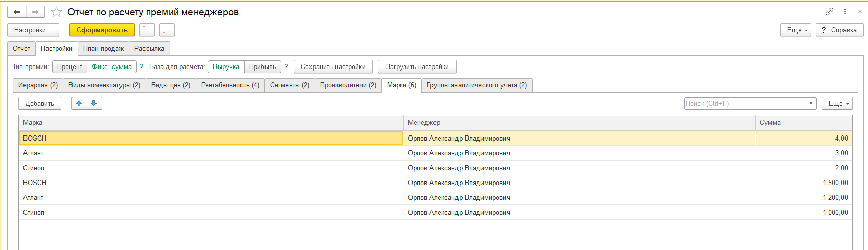The height and width of the screenshot is (250, 868).
Task: Click the forward navigation arrow
Action: (35, 12)
